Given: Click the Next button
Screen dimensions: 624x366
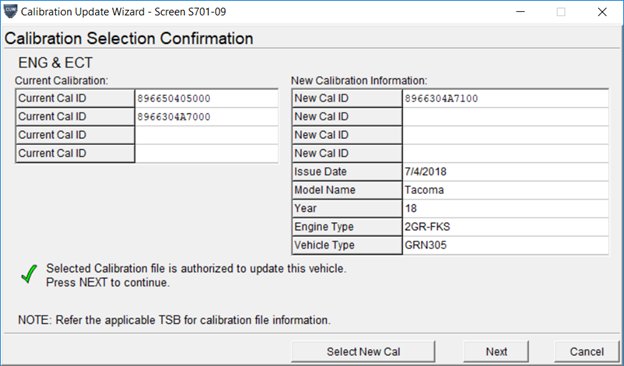Looking at the screenshot, I should pyautogui.click(x=496, y=352).
